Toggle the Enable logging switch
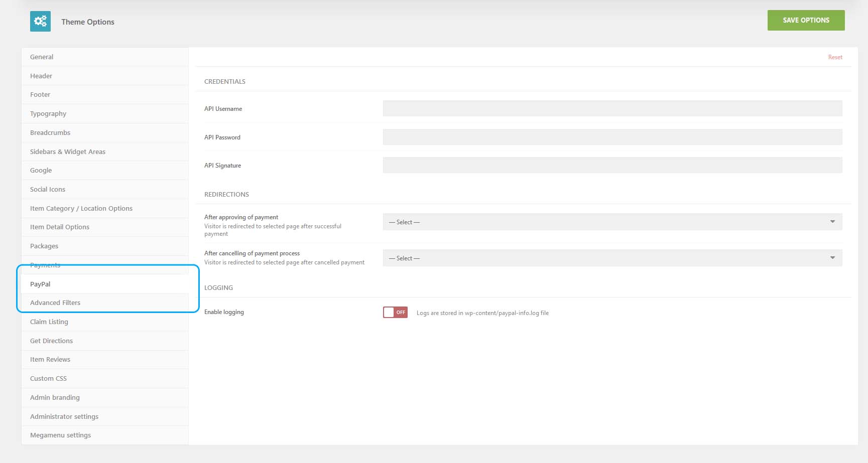The width and height of the screenshot is (868, 463). tap(395, 312)
